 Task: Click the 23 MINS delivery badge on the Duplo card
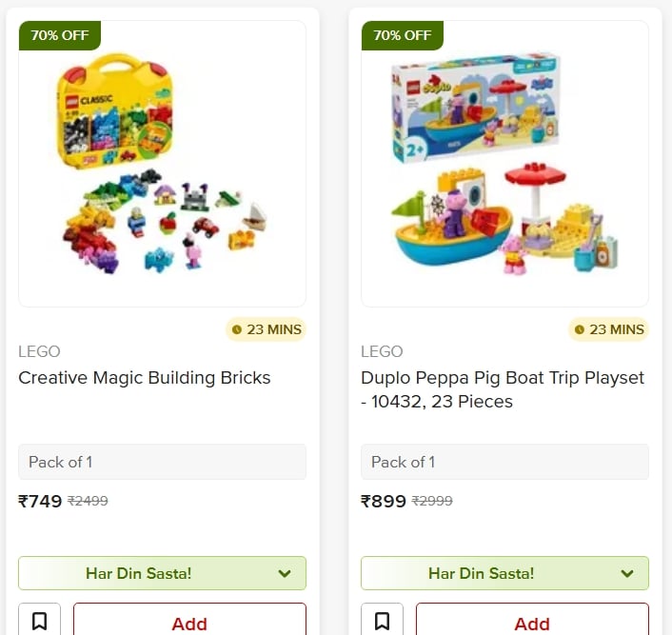click(609, 330)
